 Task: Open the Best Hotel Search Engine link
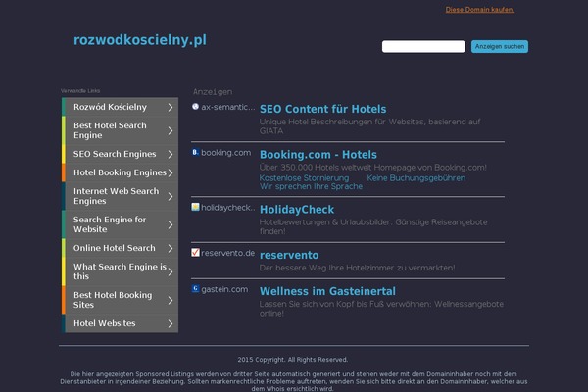(x=120, y=130)
